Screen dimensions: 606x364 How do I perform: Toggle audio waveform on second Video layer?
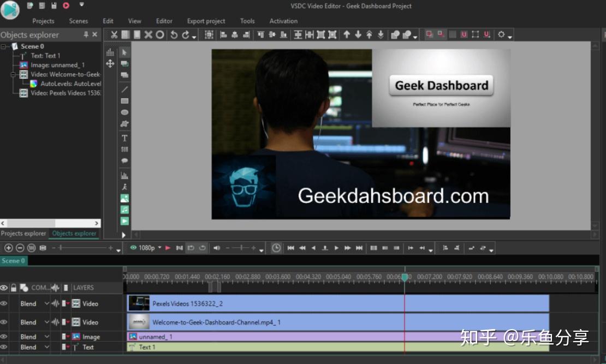click(55, 323)
